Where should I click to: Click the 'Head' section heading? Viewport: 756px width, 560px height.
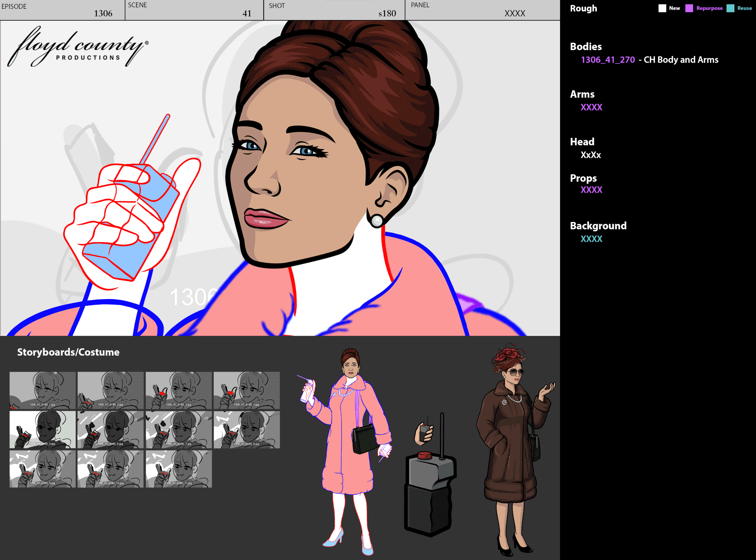[582, 142]
